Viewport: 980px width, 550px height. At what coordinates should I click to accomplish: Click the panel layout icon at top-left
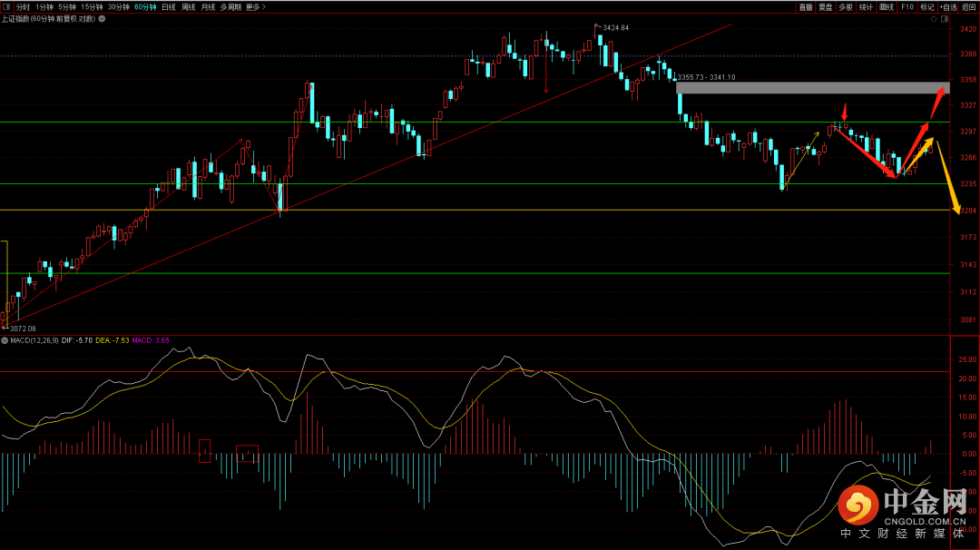pyautogui.click(x=6, y=6)
